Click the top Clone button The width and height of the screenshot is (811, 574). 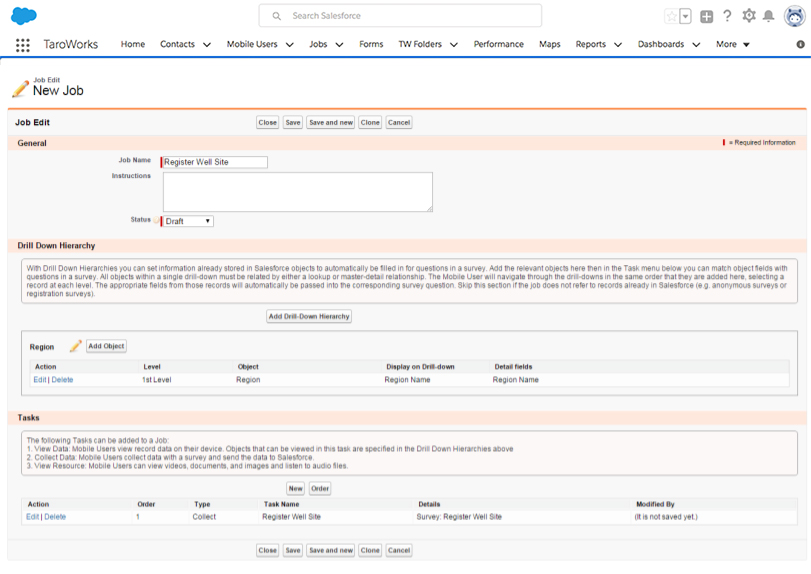[370, 123]
